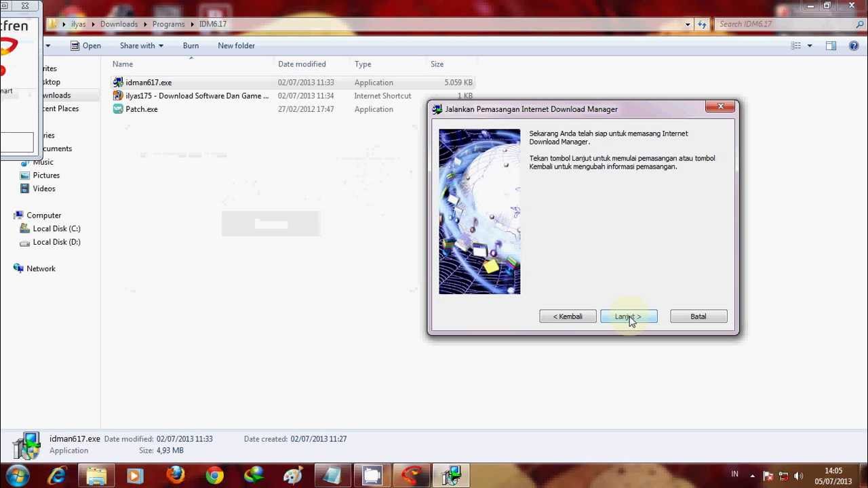Click the Videos folder icon in sidebar
This screenshot has height=488, width=868.
pos(25,188)
